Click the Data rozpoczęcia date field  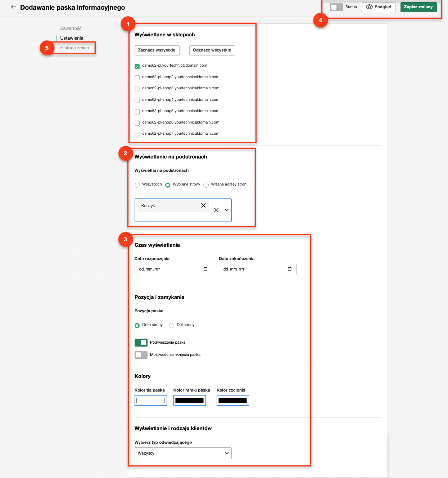pos(173,269)
